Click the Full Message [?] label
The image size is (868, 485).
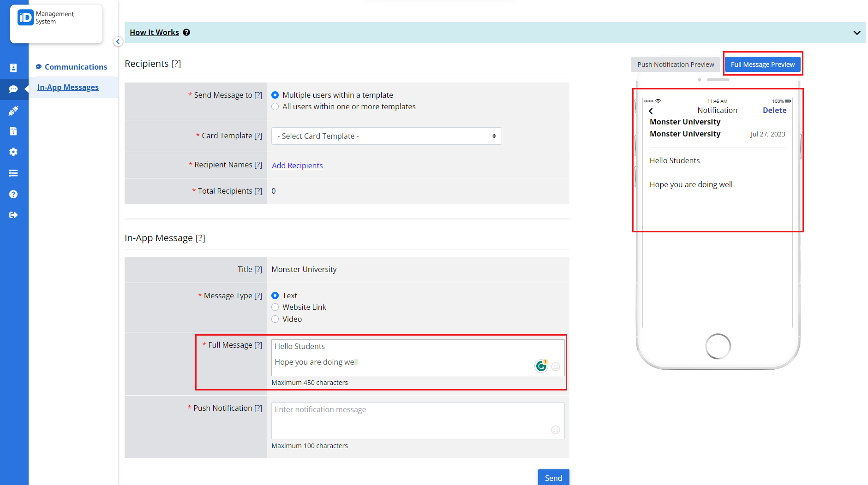tap(232, 345)
